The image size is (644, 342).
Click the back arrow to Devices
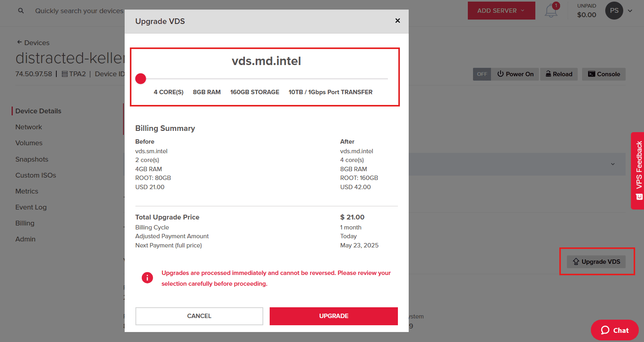(x=19, y=42)
